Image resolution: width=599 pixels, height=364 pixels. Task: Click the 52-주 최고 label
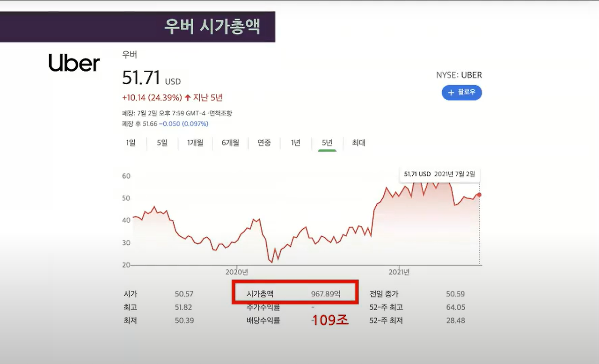coord(386,307)
